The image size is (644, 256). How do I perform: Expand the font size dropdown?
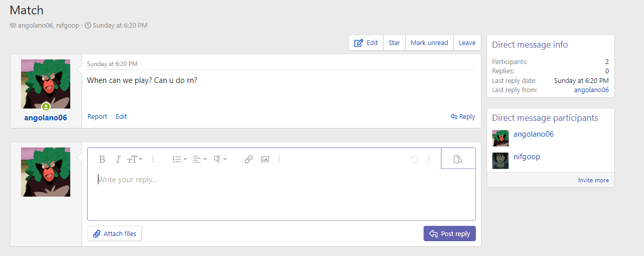[x=135, y=159]
